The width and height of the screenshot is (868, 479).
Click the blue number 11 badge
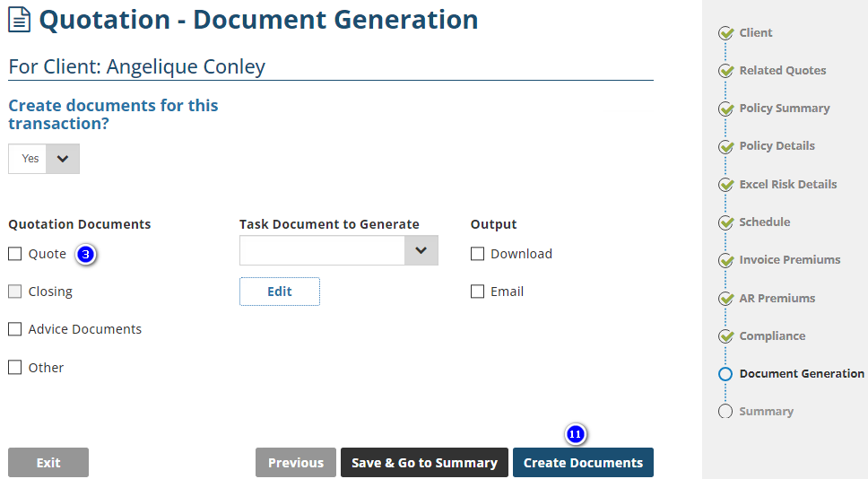coord(576,434)
